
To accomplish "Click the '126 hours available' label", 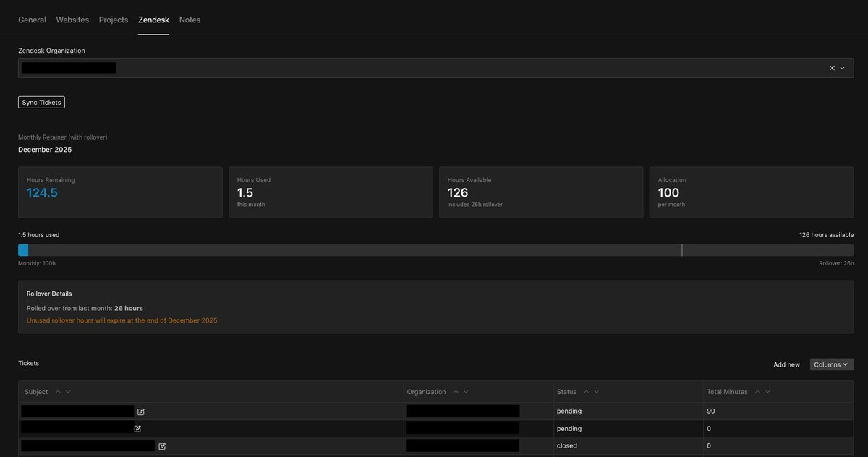I will pyautogui.click(x=826, y=235).
